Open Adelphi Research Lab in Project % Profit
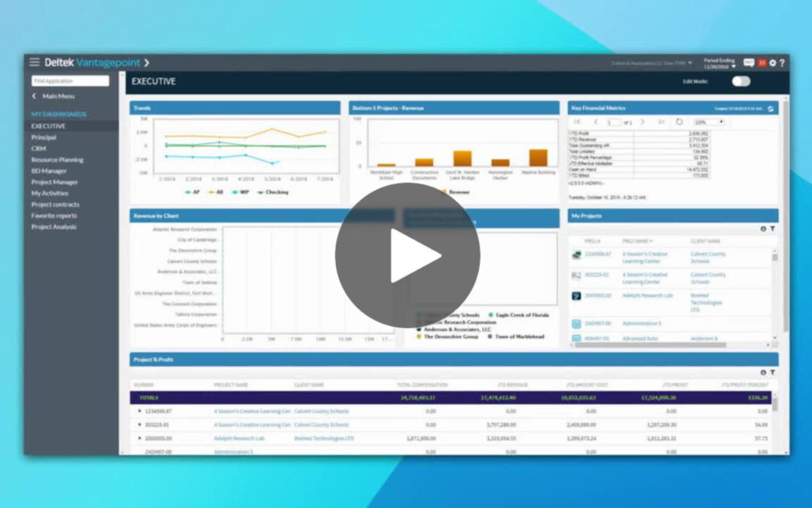Image resolution: width=812 pixels, height=508 pixels. pyautogui.click(x=239, y=439)
